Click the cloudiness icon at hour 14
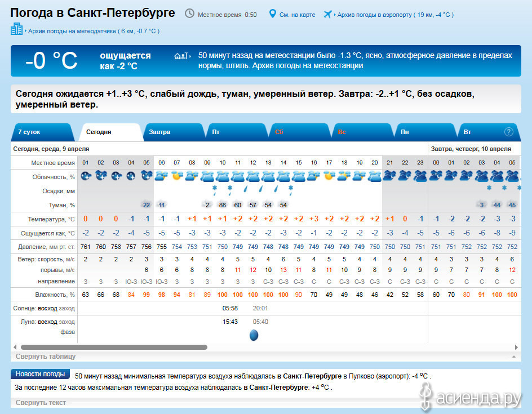This screenshot has width=532, height=414. point(283,176)
